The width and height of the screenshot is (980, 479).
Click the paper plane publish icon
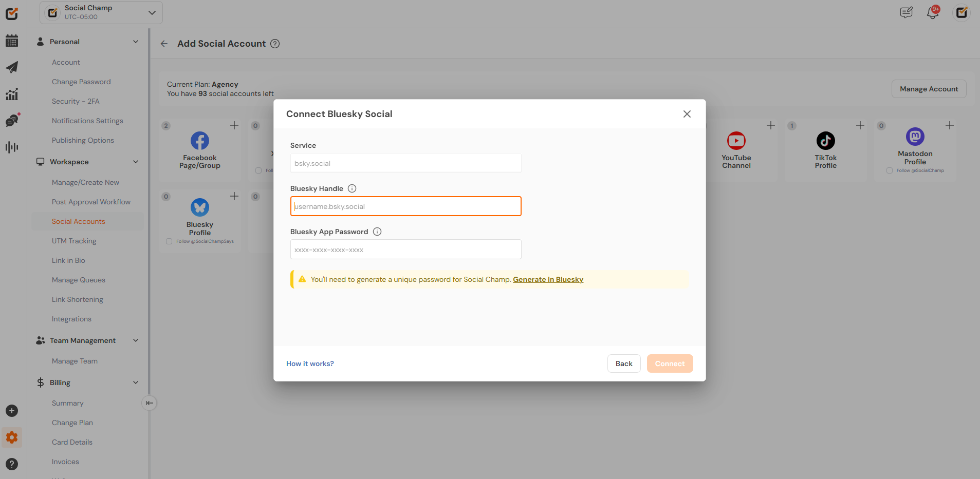pos(12,67)
